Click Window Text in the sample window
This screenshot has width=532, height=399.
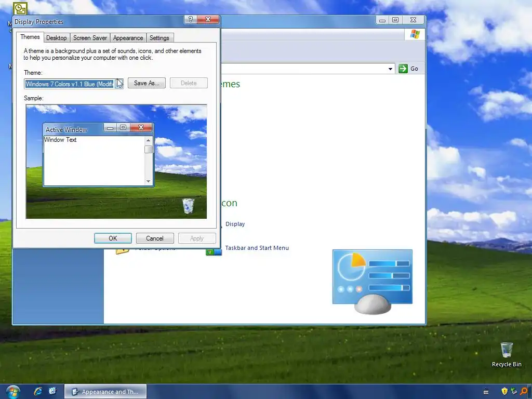click(x=60, y=140)
